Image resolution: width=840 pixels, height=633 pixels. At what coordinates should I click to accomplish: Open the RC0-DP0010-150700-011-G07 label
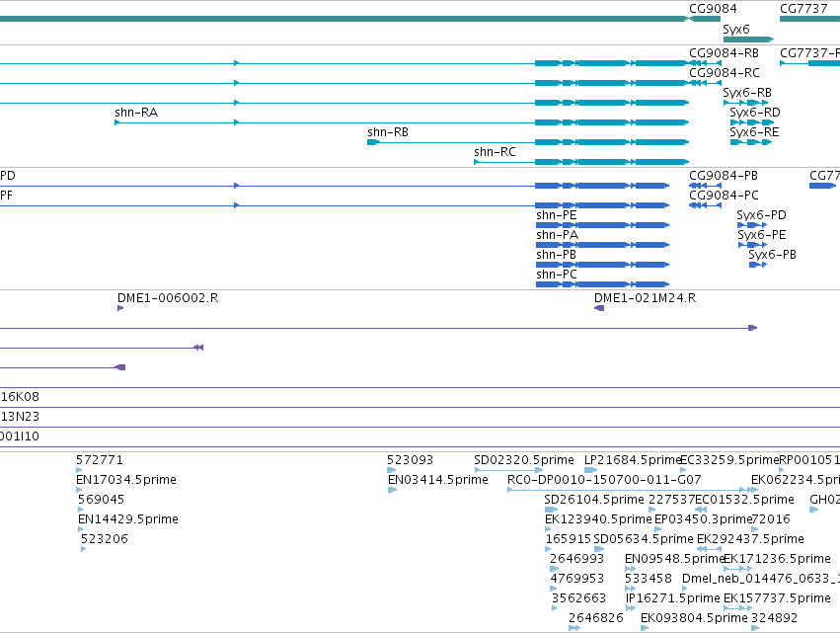(x=604, y=480)
